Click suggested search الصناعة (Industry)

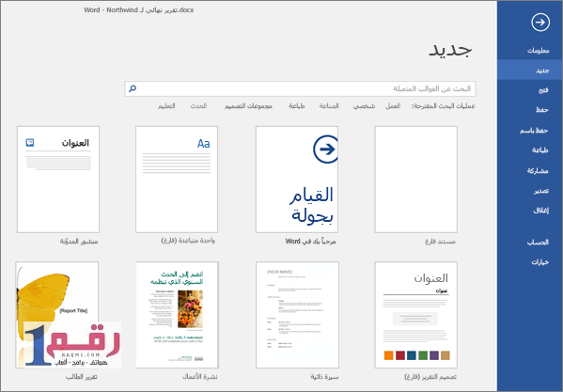pos(329,106)
